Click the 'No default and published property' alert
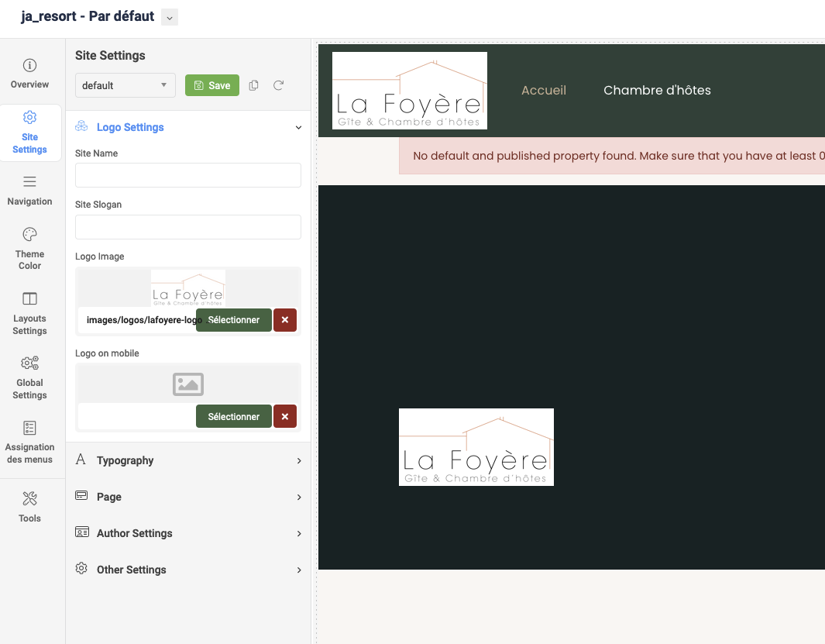825x644 pixels. tap(612, 156)
